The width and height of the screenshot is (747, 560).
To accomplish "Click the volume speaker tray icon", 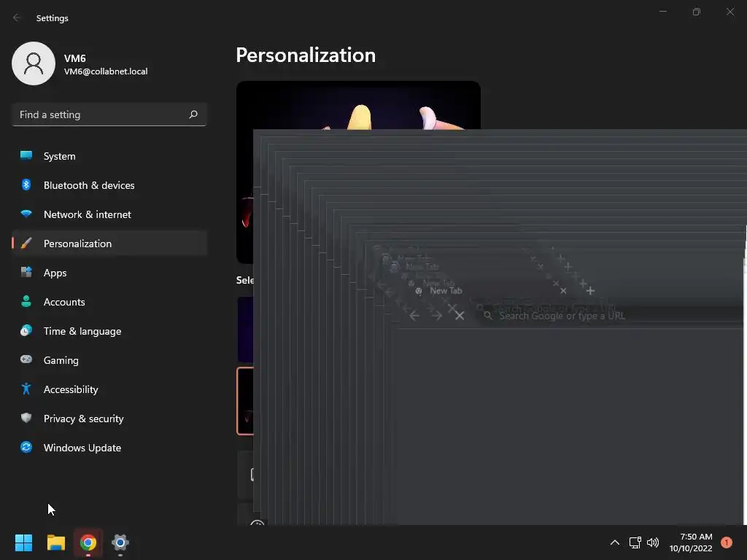I will (653, 542).
